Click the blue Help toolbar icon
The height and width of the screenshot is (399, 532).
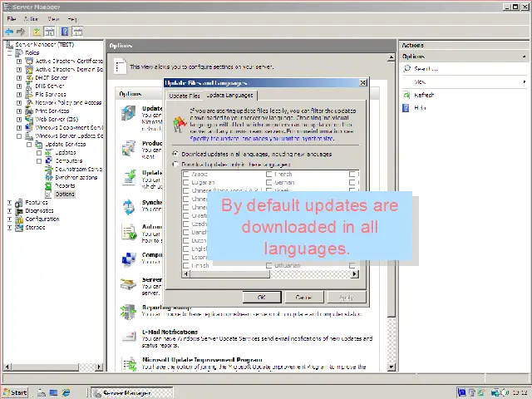click(x=65, y=32)
